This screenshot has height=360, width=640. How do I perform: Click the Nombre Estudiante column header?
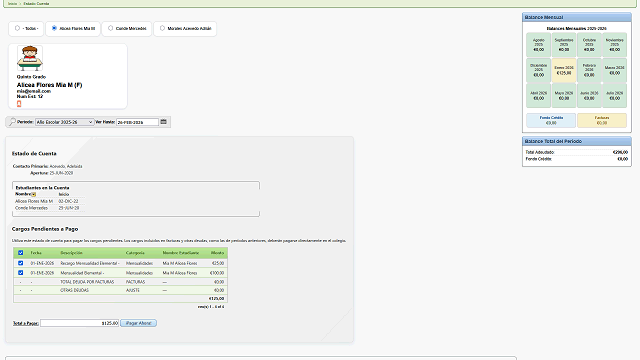pyautogui.click(x=181, y=253)
